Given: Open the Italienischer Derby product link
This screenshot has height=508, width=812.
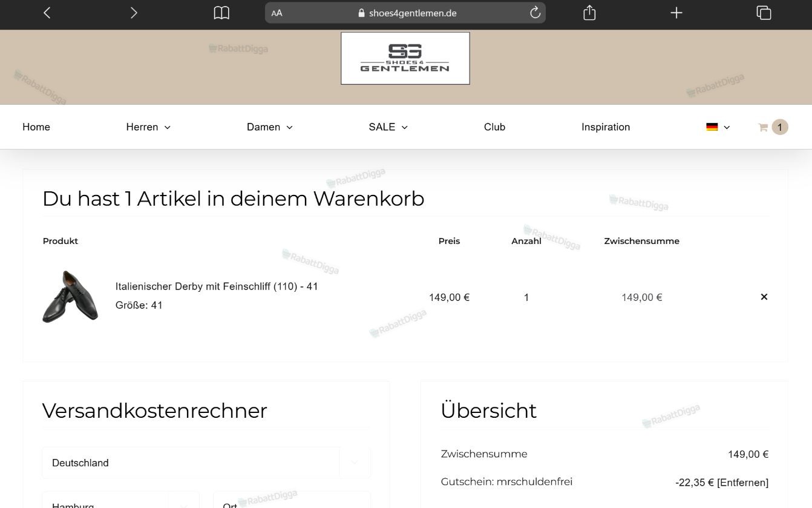Looking at the screenshot, I should pos(217,286).
